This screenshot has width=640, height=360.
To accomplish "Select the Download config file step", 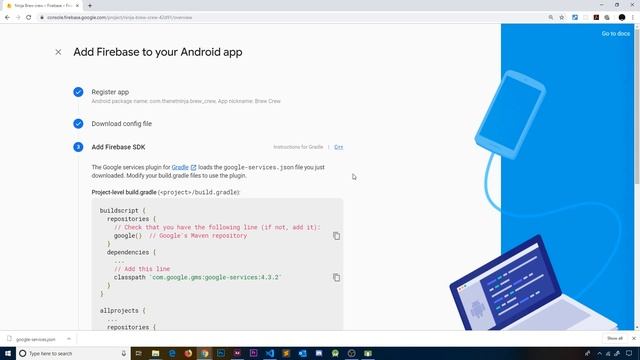I will coord(121,124).
